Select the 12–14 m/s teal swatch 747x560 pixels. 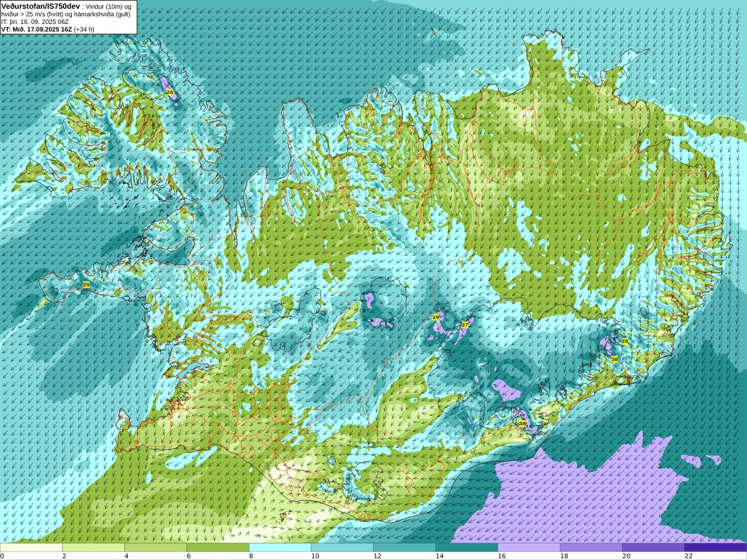click(x=404, y=548)
